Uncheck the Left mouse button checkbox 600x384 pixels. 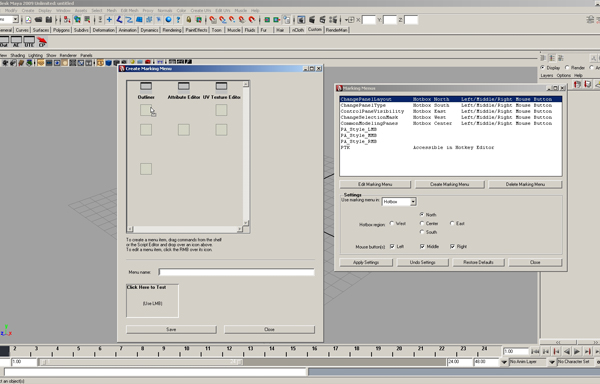pyautogui.click(x=392, y=247)
